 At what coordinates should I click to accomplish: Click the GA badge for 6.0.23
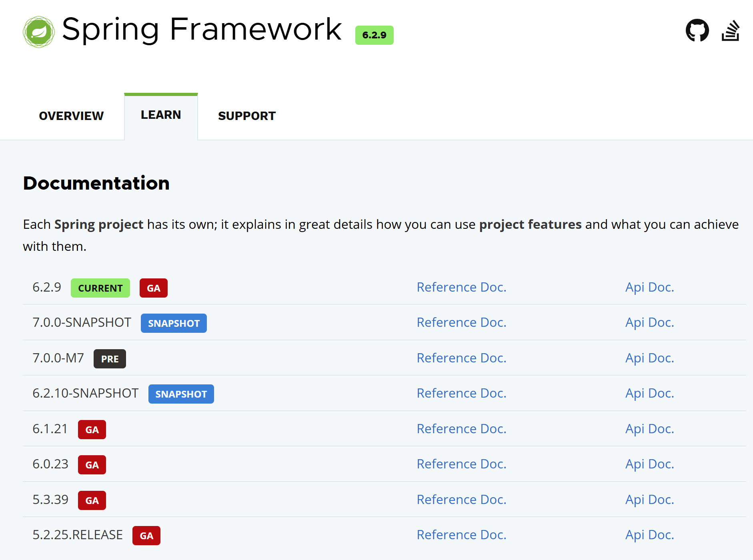(x=92, y=465)
